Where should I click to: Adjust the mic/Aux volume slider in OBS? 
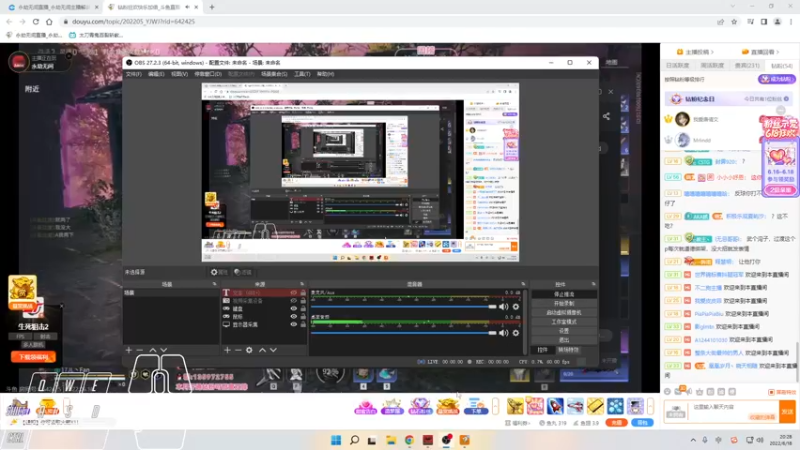pyautogui.click(x=404, y=307)
